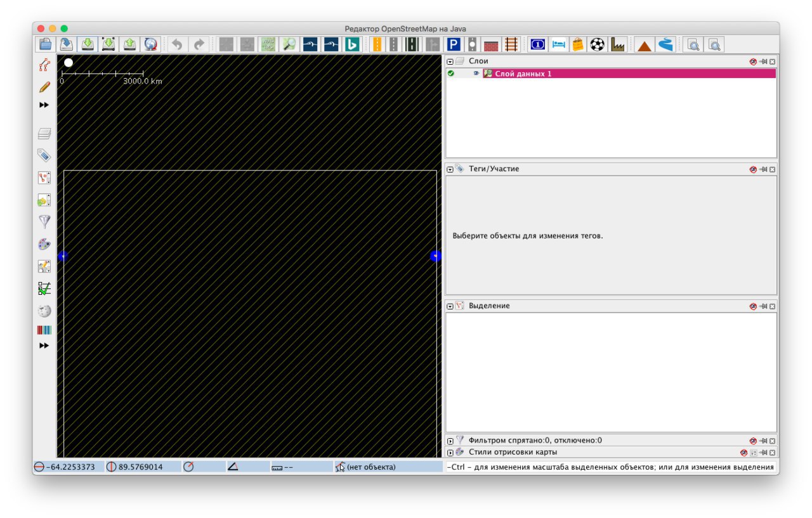The width and height of the screenshot is (812, 518).
Task: Expand the Стили отрисовки карты panel
Action: (x=450, y=453)
